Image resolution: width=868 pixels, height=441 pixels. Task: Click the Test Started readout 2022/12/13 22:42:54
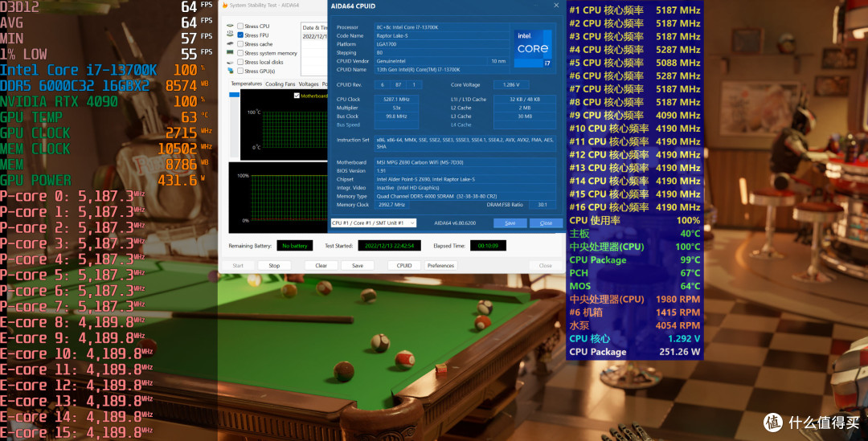tap(389, 246)
